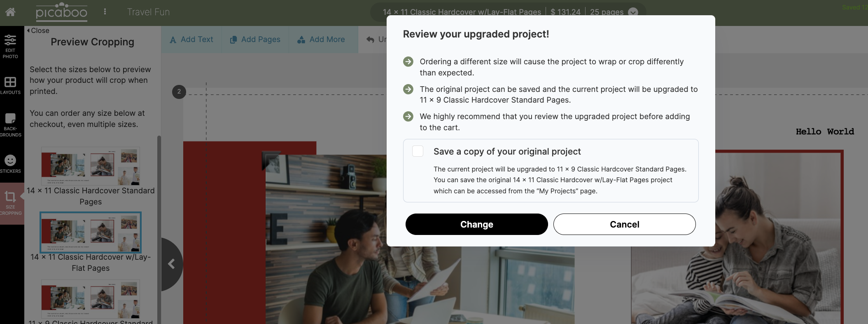Confirm with the Change button
This screenshot has height=324, width=868.
coord(476,224)
